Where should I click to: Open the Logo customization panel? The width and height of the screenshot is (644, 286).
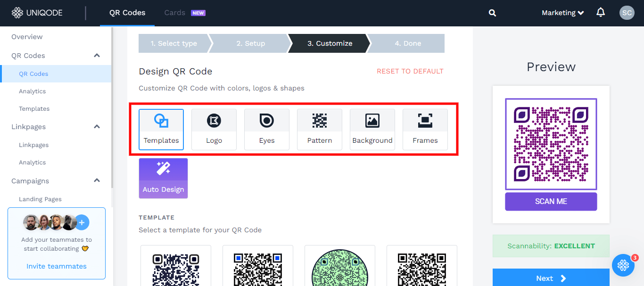coord(214,129)
